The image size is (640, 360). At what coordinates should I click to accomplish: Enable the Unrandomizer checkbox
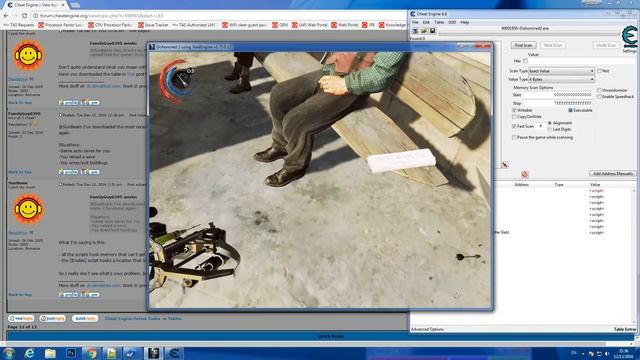(x=599, y=90)
